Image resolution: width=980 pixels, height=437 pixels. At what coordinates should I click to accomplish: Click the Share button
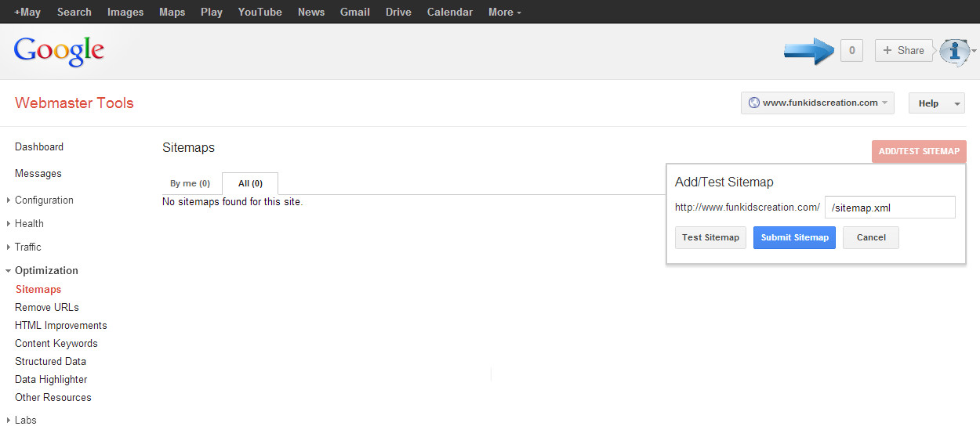(x=904, y=51)
